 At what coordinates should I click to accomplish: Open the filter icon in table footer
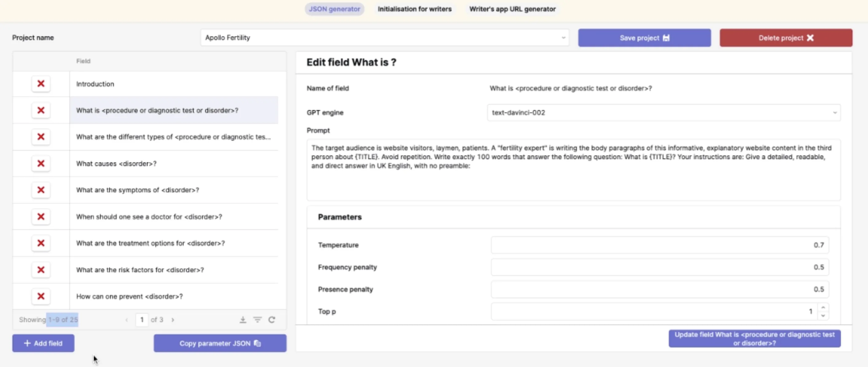tap(257, 319)
